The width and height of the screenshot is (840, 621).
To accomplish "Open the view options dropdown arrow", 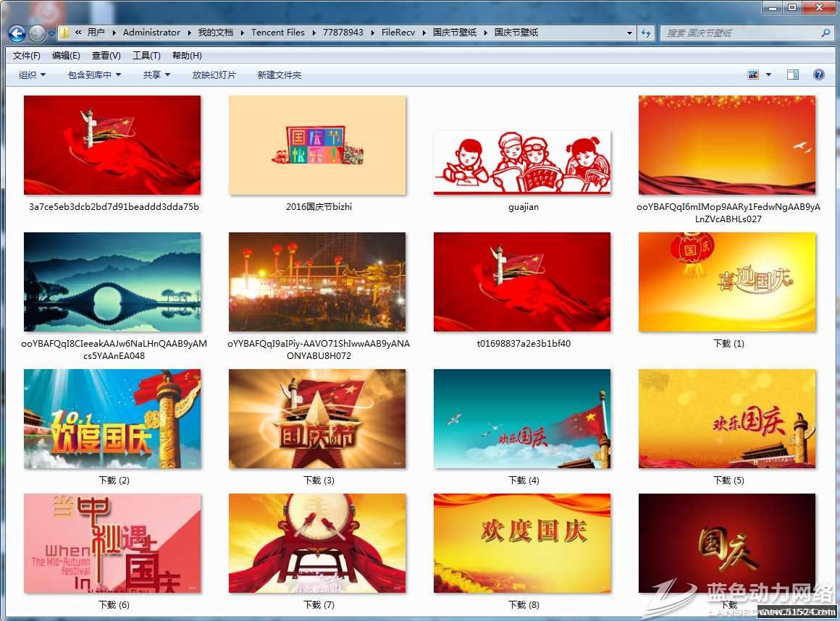I will tap(768, 75).
